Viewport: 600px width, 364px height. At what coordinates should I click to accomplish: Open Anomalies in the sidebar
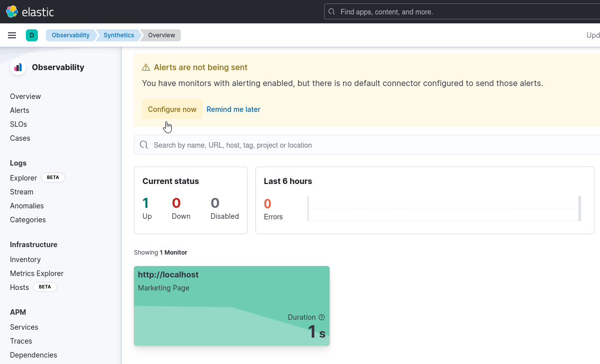pyautogui.click(x=27, y=206)
